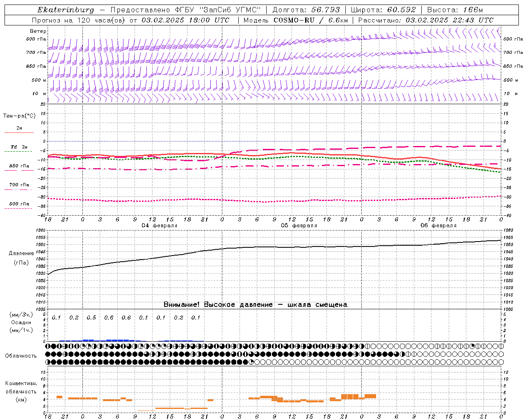Click the 'Ветер' wind panel label
The width and height of the screenshot is (525, 420).
38,31
